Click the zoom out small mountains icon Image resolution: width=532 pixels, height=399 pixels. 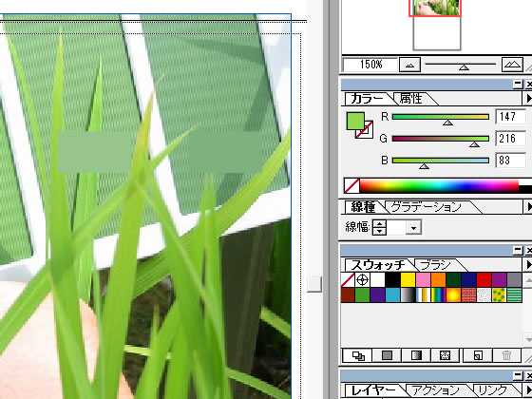coord(409,65)
